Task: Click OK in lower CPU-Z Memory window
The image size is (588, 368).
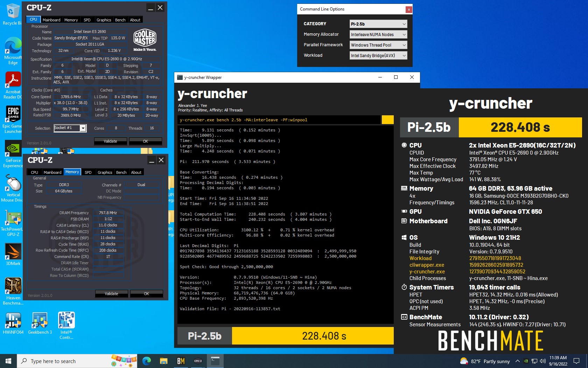Action: click(x=147, y=294)
